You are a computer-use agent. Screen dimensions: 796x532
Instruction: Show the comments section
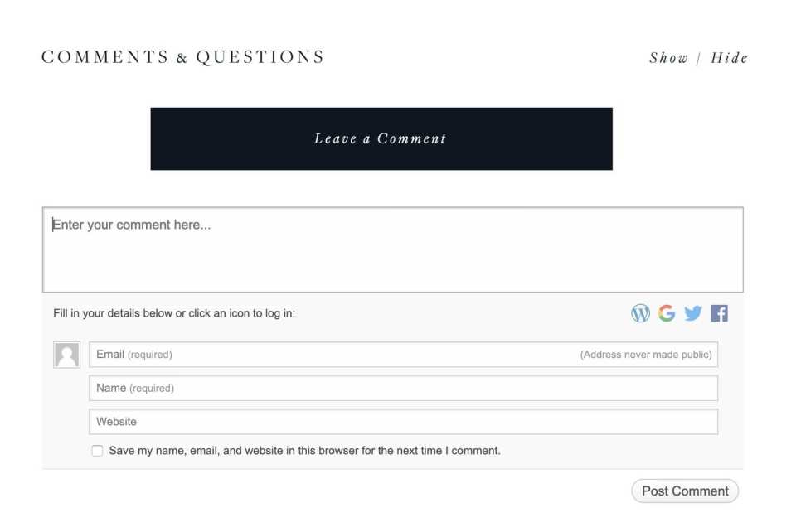[x=668, y=58]
